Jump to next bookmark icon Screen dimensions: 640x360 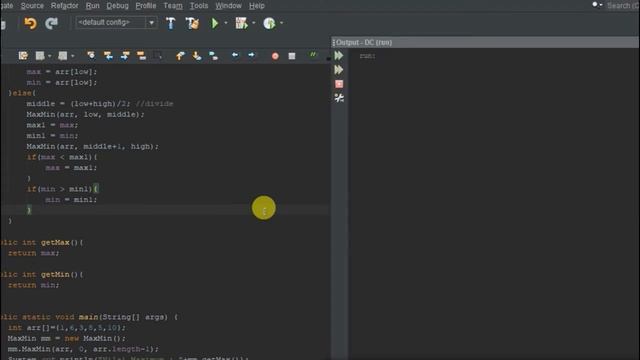(x=197, y=56)
